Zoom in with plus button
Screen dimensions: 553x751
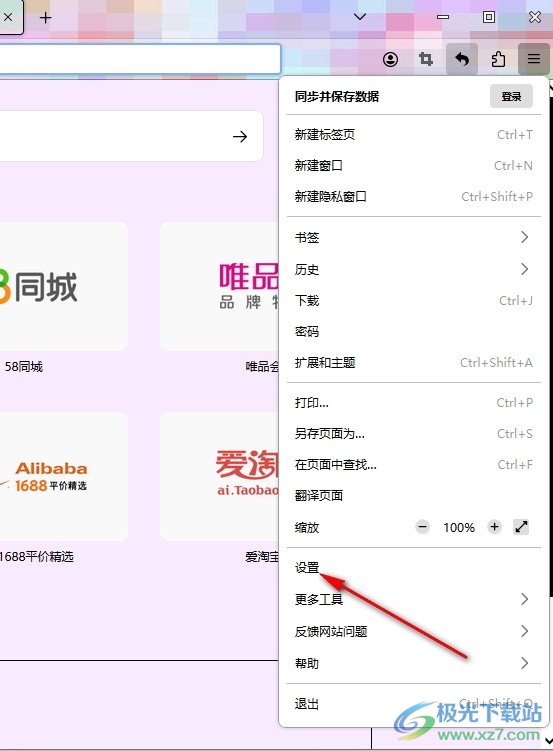pyautogui.click(x=494, y=527)
